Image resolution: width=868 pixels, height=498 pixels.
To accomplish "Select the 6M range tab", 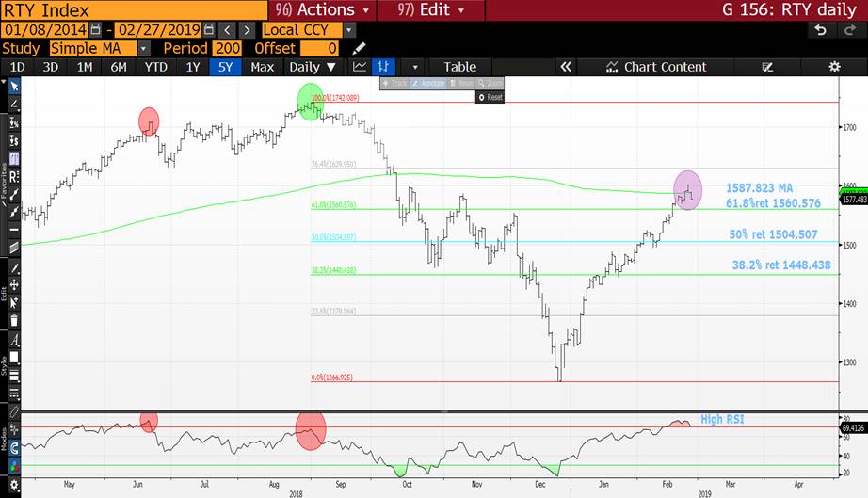I will click(119, 67).
